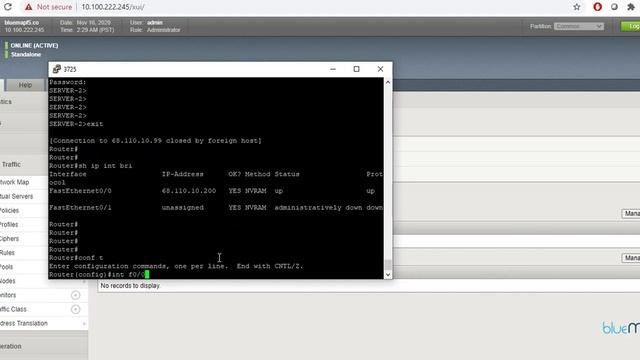The width and height of the screenshot is (640, 360).
Task: Click the upper Manage button
Action: 631,213
